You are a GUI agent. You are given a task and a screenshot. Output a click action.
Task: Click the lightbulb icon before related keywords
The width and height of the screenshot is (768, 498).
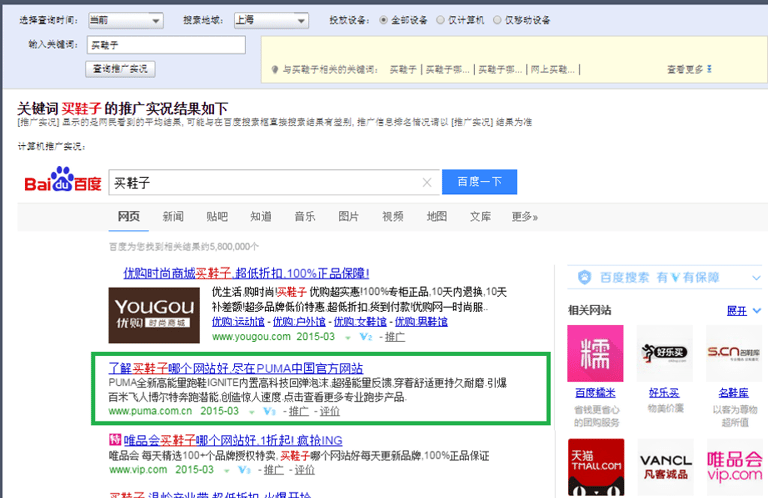[x=275, y=70]
